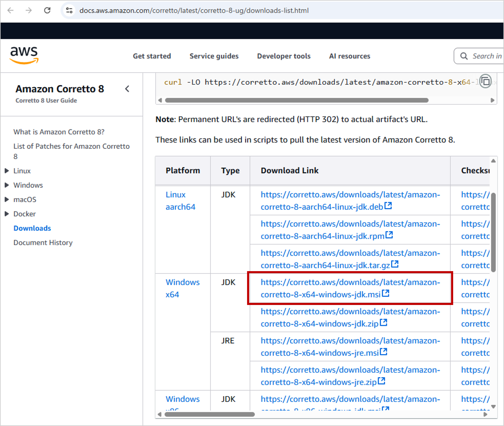This screenshot has width=504, height=426.
Task: Click the Amazon Corretto 8 guide title
Action: pos(60,89)
